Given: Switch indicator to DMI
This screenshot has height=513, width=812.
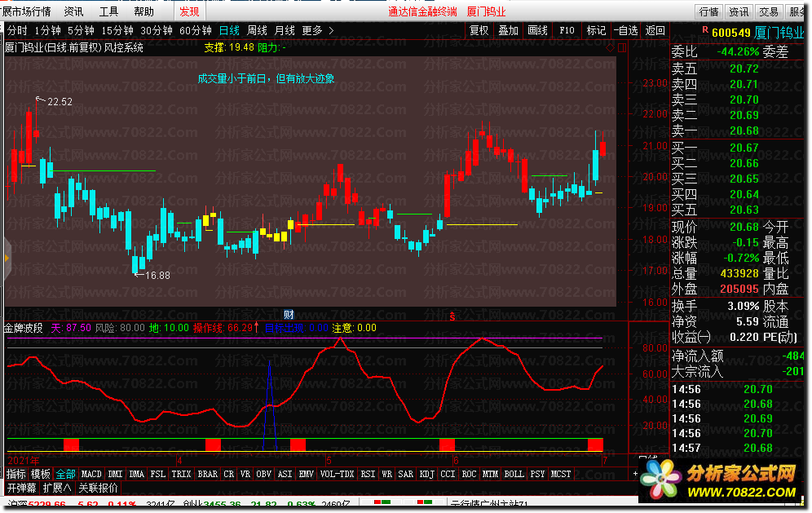Looking at the screenshot, I should [x=115, y=474].
